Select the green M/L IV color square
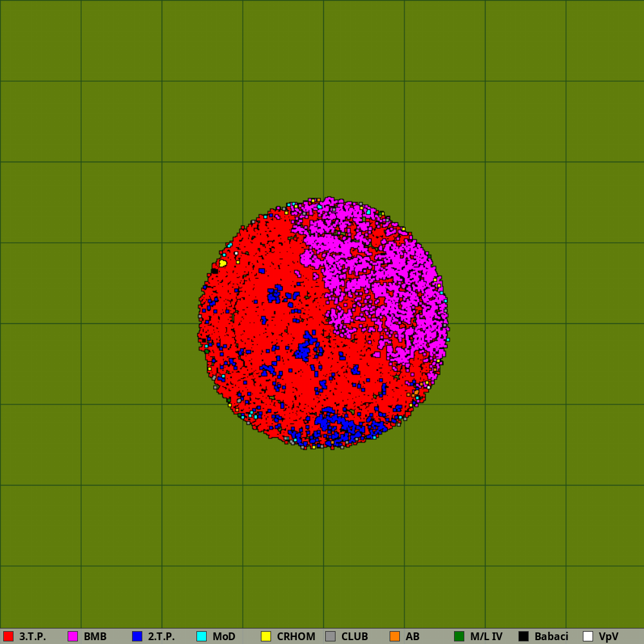 (x=459, y=636)
